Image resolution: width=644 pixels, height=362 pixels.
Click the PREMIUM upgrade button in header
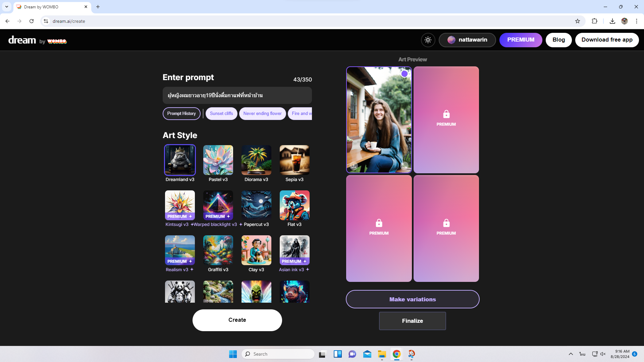coord(521,40)
